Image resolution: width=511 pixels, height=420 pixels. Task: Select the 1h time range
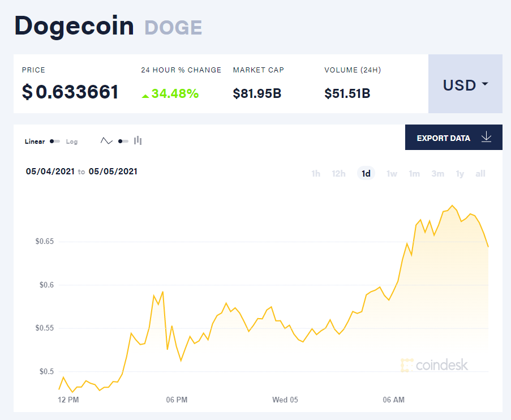(315, 173)
